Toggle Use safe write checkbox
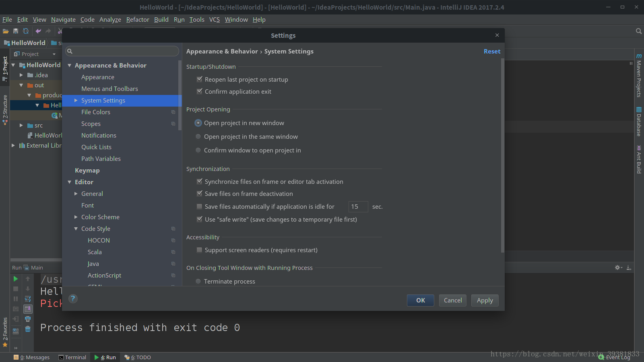Screen dimensions: 644x362 click(x=200, y=219)
